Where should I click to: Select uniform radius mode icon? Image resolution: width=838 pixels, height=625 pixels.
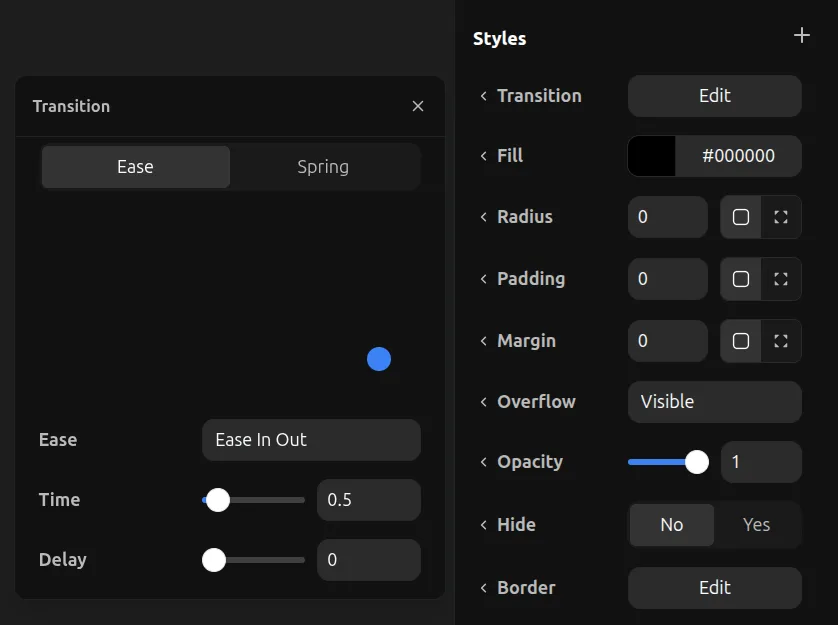point(741,217)
